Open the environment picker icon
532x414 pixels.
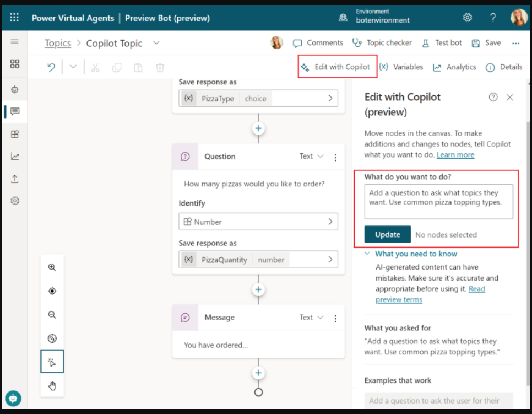click(343, 17)
